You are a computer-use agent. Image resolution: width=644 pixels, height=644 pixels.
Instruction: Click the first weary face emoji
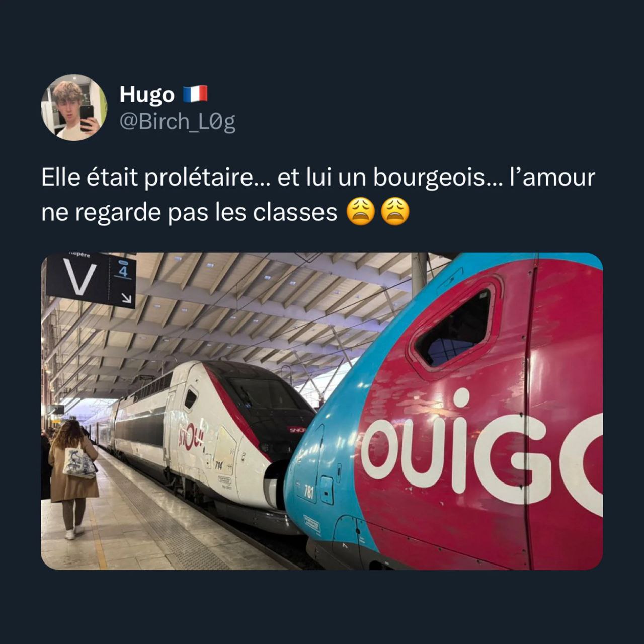[x=361, y=212]
